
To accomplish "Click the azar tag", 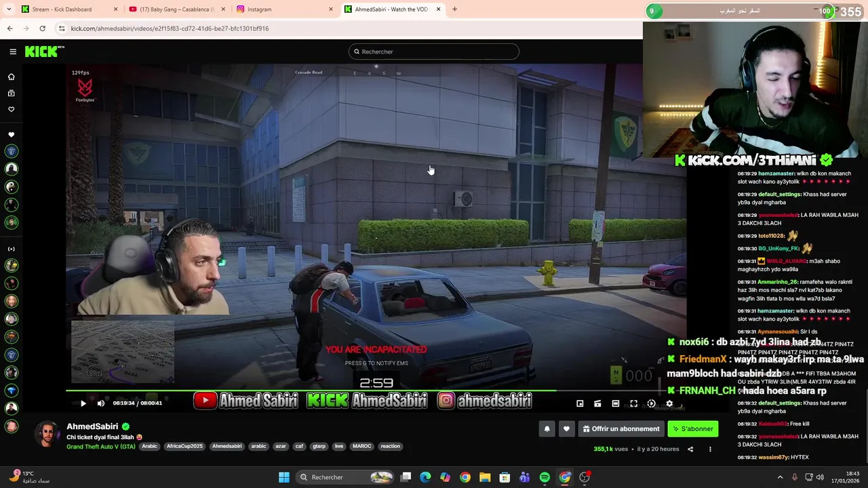I will (281, 446).
